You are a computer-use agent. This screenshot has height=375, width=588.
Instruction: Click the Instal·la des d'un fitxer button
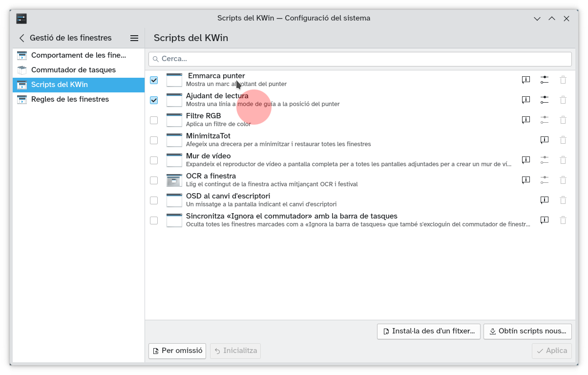429,331
